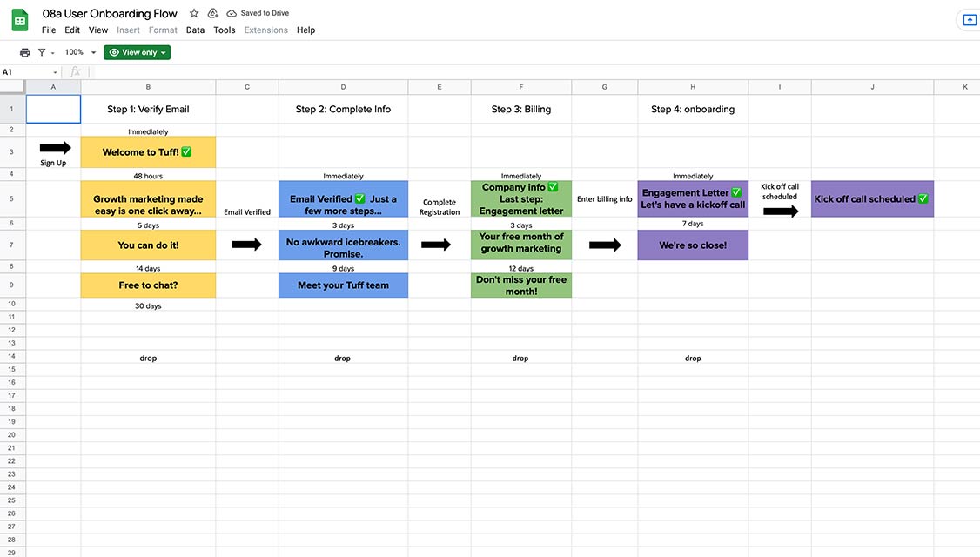980x557 pixels.
Task: Open the Edit menu
Action: pos(72,30)
